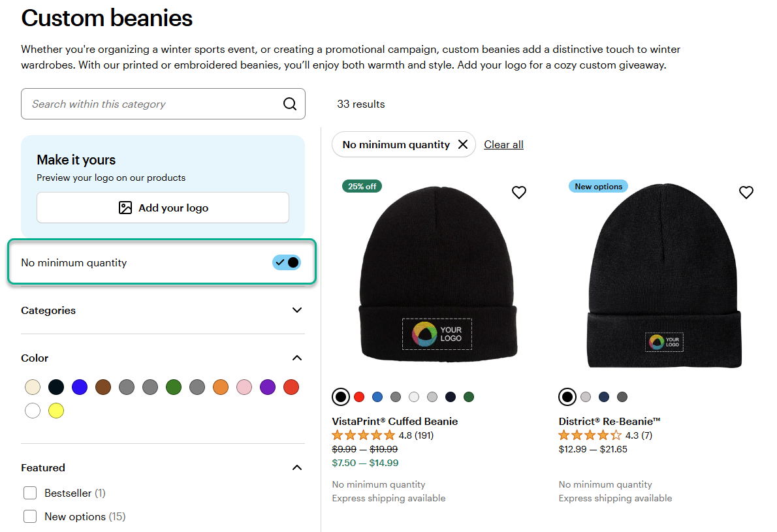This screenshot has width=777, height=532.
Task: Collapse the Featured filter section
Action: coord(297,467)
